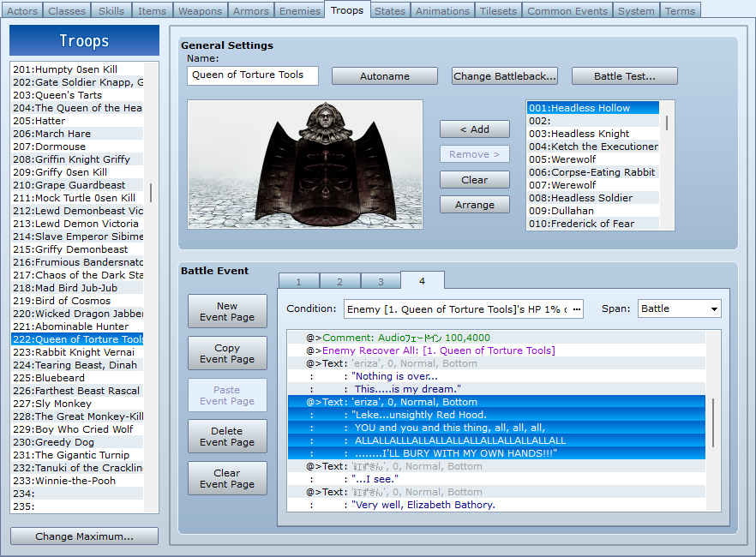
Task: Select the "Nothing is over..." text line
Action: point(496,376)
